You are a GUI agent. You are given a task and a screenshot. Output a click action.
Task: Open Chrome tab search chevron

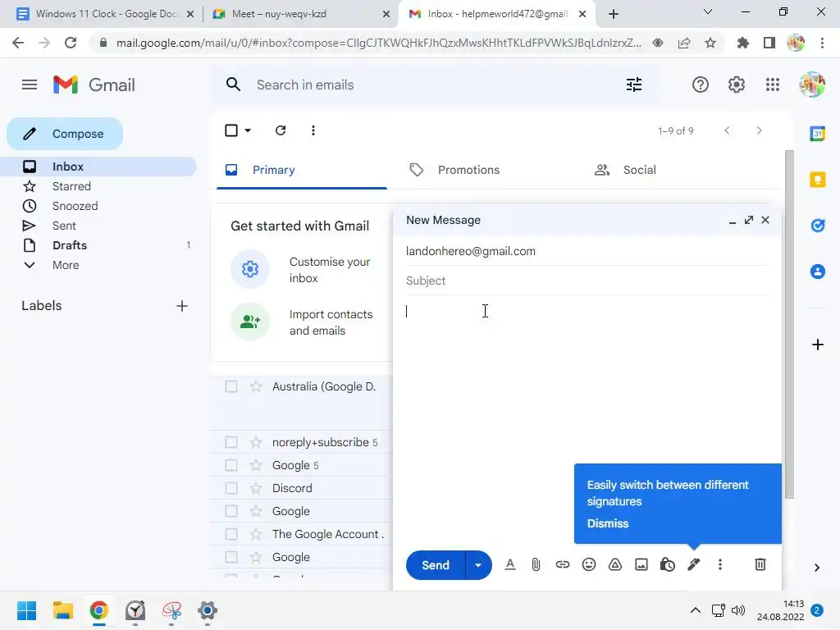tap(708, 11)
